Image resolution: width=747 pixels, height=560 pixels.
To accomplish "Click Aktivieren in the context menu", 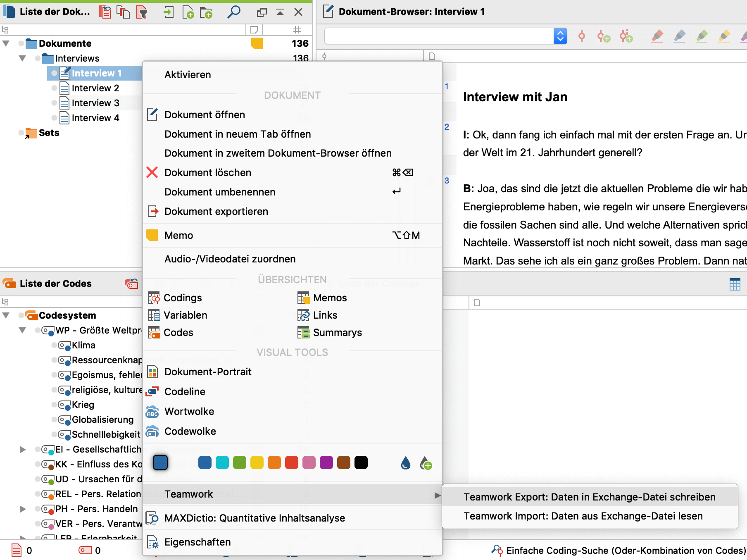I will 188,74.
